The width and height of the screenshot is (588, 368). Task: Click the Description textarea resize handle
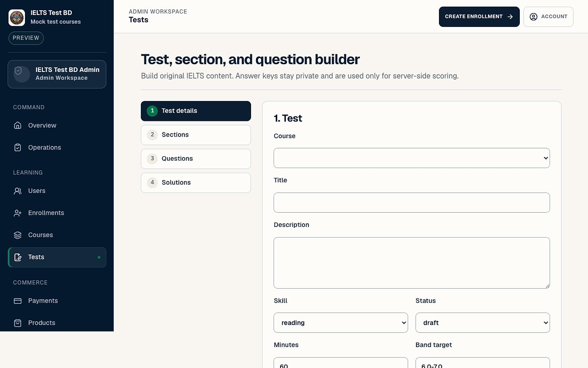point(547,286)
